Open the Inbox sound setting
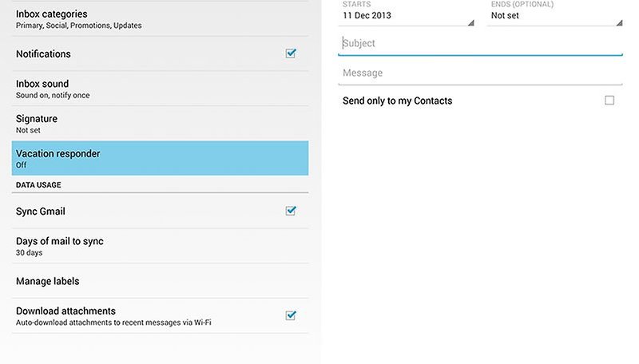The width and height of the screenshot is (639, 364). [160, 89]
